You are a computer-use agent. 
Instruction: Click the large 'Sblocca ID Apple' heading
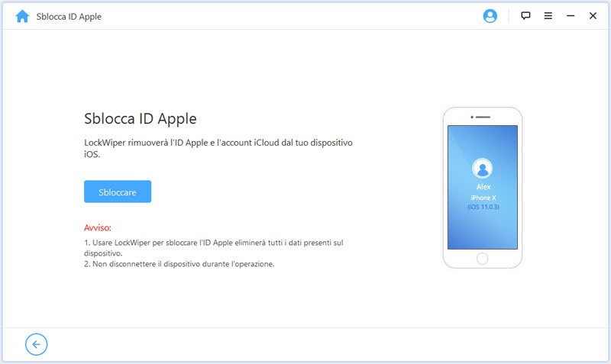click(x=141, y=119)
